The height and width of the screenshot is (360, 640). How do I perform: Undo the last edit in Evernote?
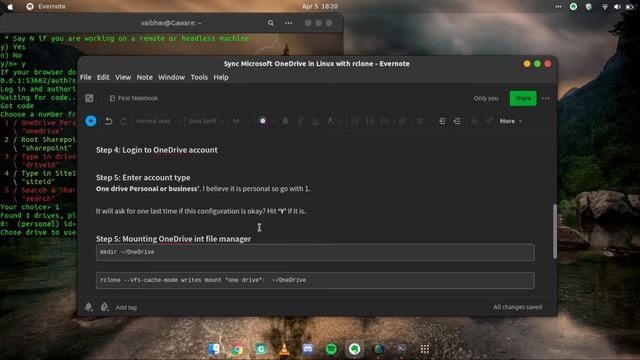point(109,121)
